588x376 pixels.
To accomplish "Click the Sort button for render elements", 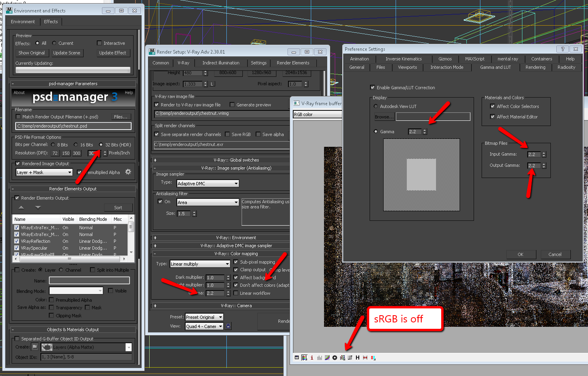I will [118, 208].
